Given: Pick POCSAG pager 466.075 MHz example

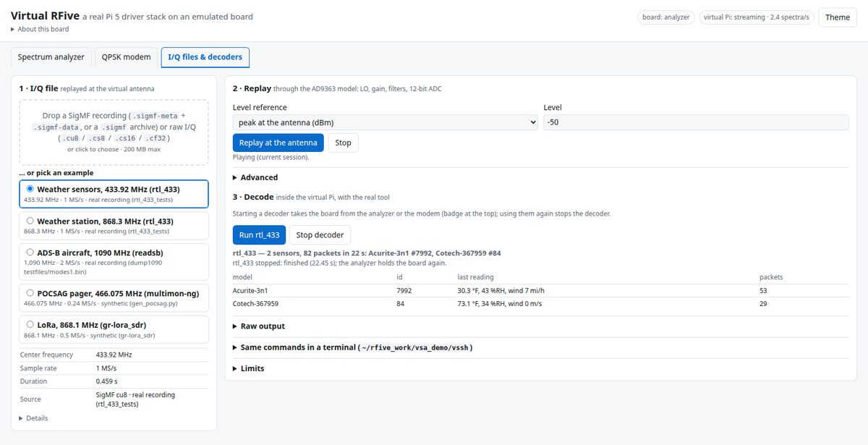Looking at the screenshot, I should click(x=114, y=298).
